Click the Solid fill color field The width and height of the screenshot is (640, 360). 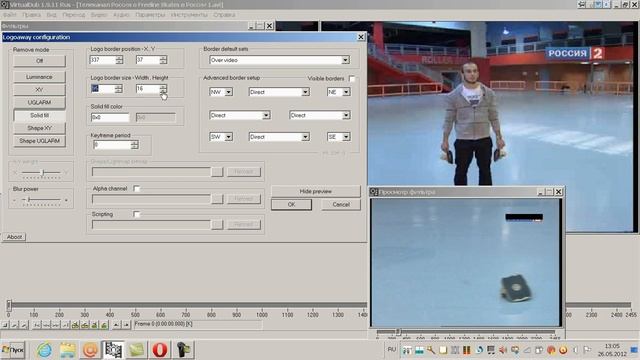click(x=110, y=118)
